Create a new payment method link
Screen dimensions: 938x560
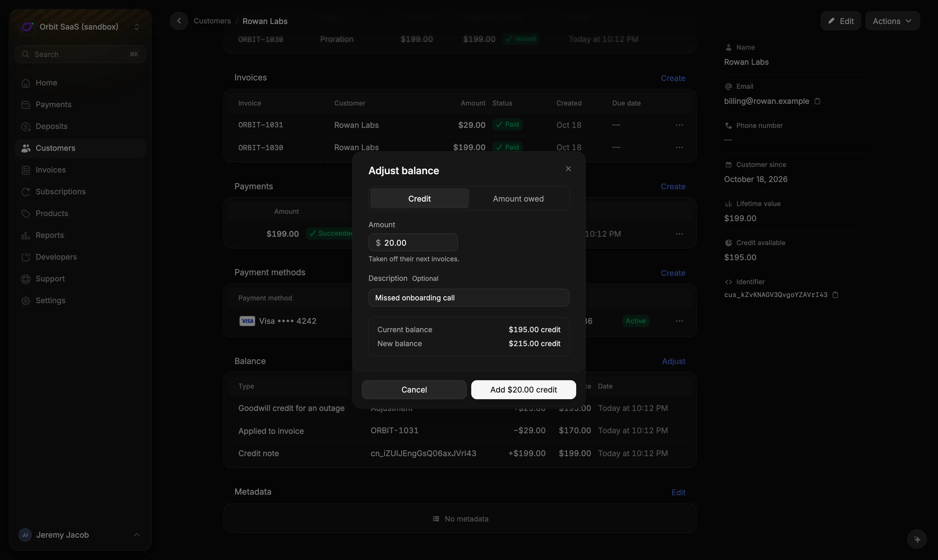tap(673, 273)
